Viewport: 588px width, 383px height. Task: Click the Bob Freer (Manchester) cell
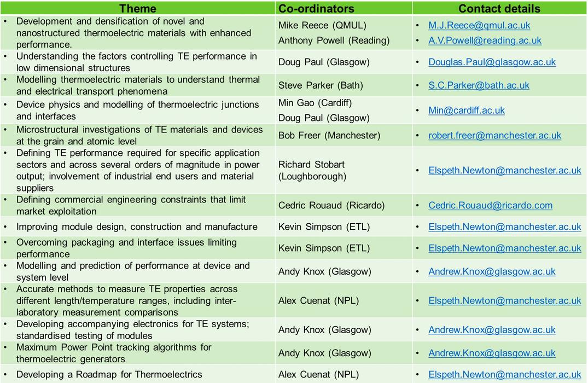(329, 136)
